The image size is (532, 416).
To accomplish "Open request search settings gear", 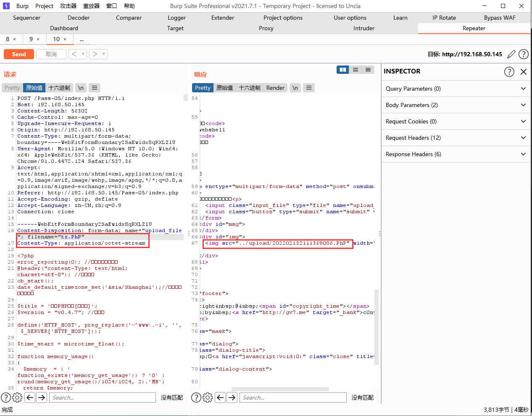I will pos(17,398).
